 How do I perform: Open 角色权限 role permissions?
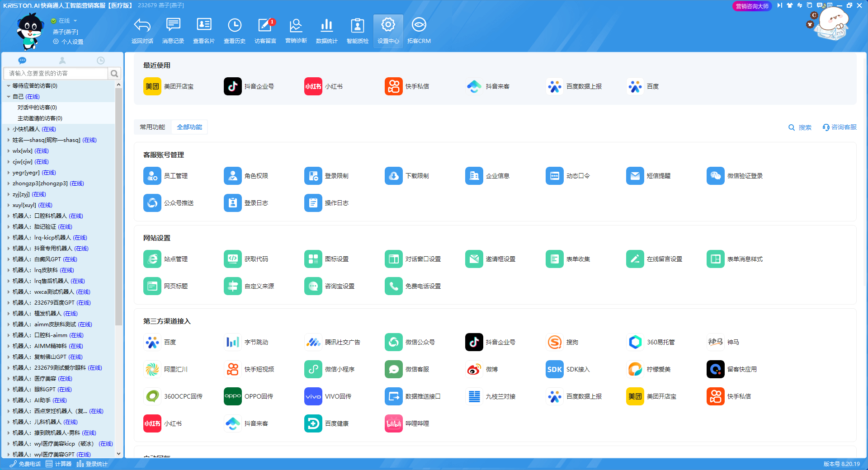coord(246,176)
